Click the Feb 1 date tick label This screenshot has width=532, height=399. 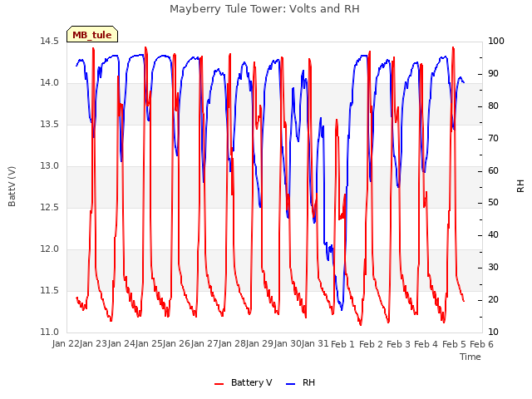342,344
